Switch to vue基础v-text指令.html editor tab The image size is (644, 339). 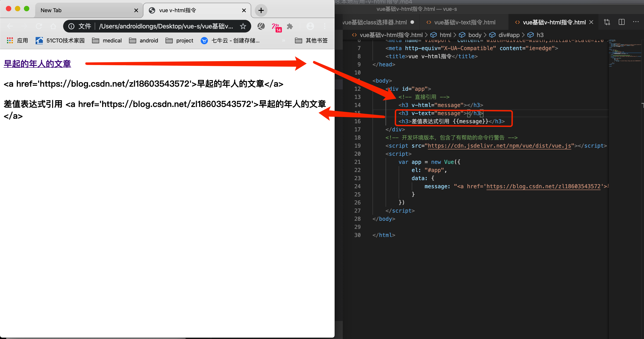464,23
